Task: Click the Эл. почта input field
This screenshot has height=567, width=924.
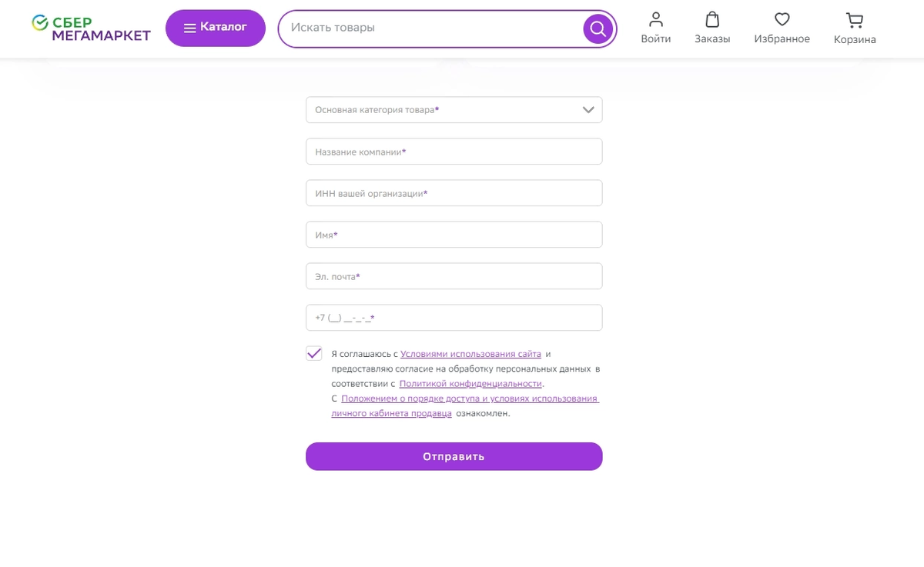Action: tap(454, 276)
